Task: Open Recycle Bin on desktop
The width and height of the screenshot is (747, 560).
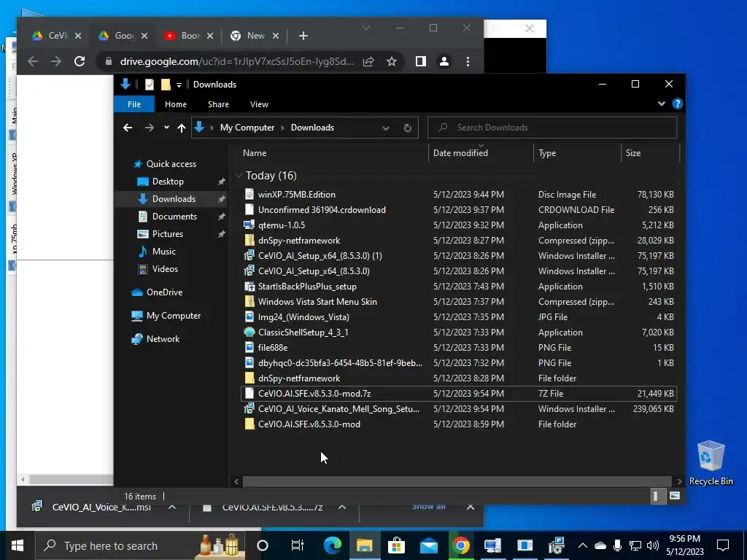Action: [711, 463]
